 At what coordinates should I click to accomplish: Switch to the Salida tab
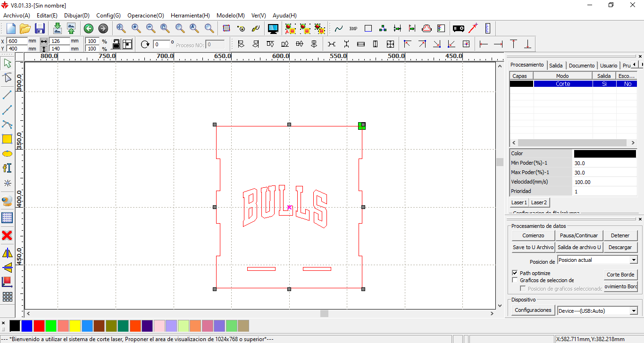[556, 66]
